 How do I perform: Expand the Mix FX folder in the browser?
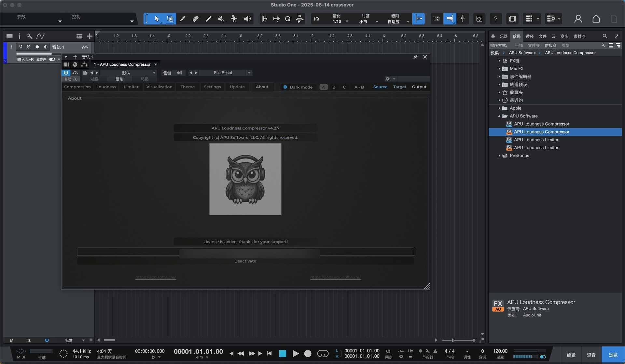tap(499, 69)
